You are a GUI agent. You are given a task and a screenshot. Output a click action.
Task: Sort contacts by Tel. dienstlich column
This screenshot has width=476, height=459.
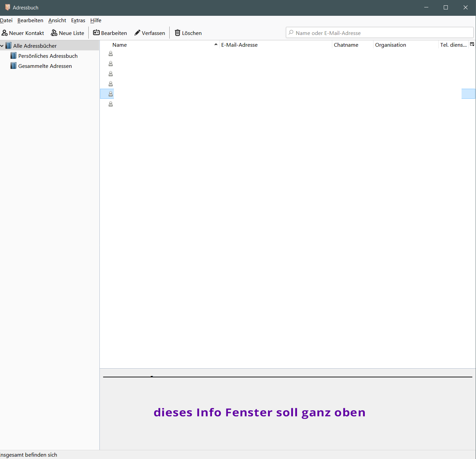(453, 45)
